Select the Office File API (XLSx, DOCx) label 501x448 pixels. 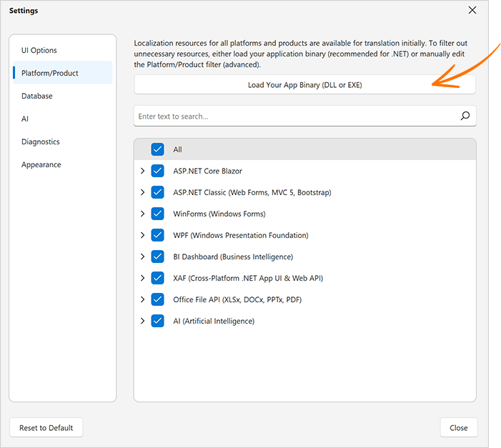pyautogui.click(x=237, y=299)
